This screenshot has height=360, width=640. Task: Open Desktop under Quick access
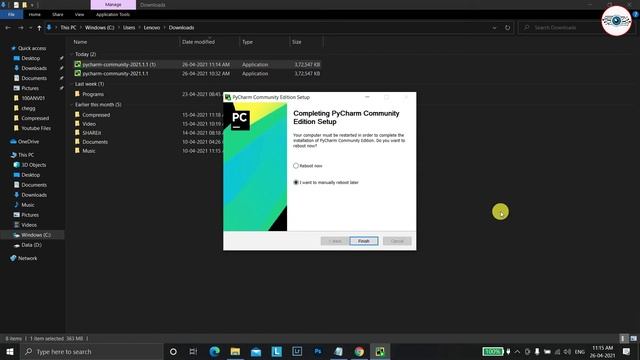pos(31,58)
